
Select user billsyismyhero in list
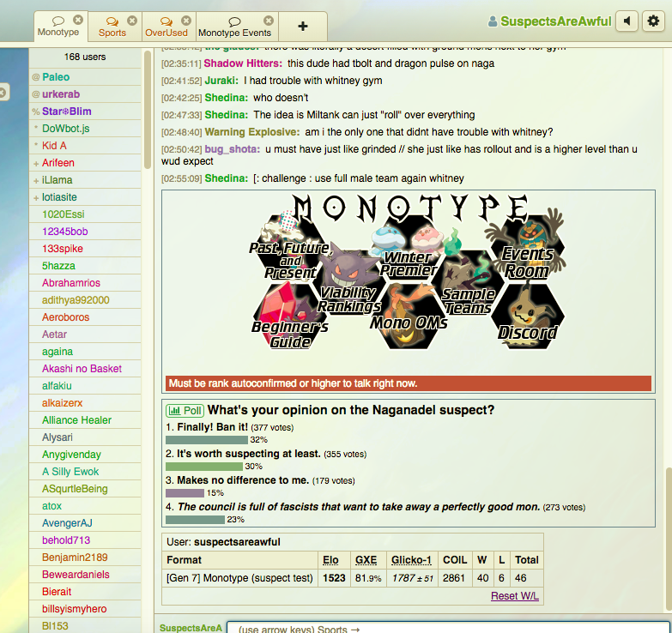pyautogui.click(x=85, y=609)
